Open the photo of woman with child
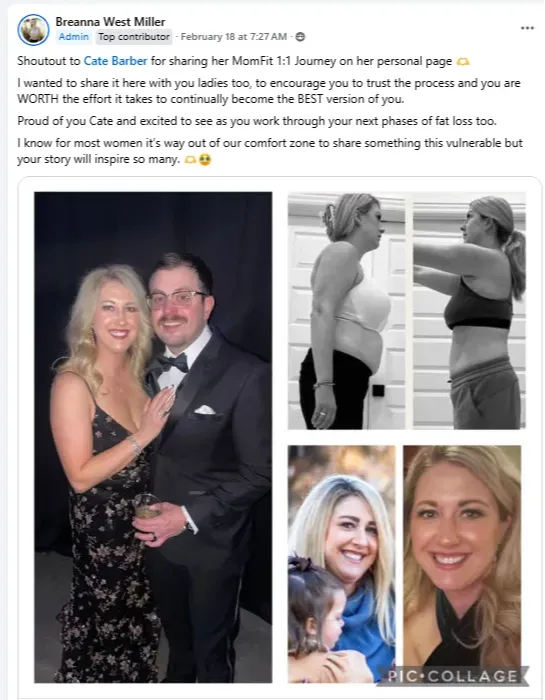Screen dimensions: 545x700 pos(341,564)
